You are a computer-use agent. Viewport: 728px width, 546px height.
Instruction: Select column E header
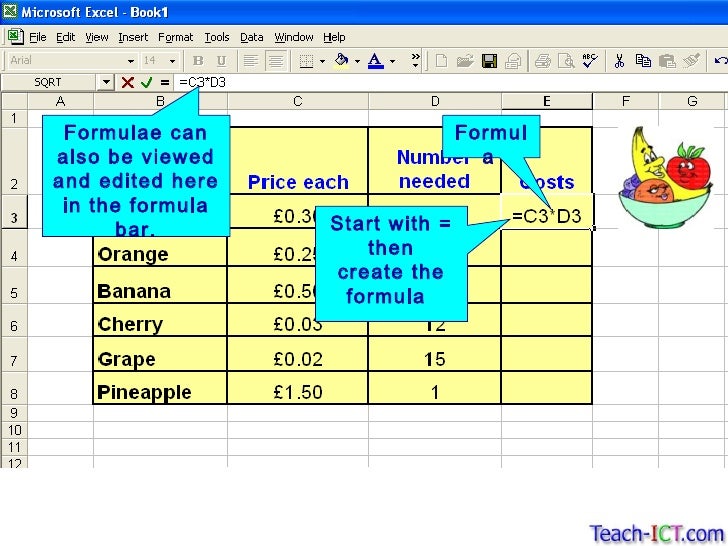click(546, 101)
